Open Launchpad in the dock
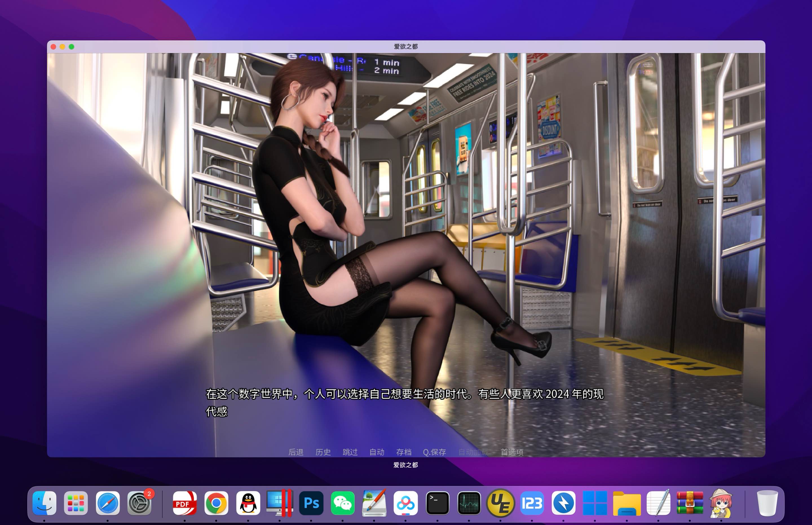The image size is (812, 525). [76, 503]
